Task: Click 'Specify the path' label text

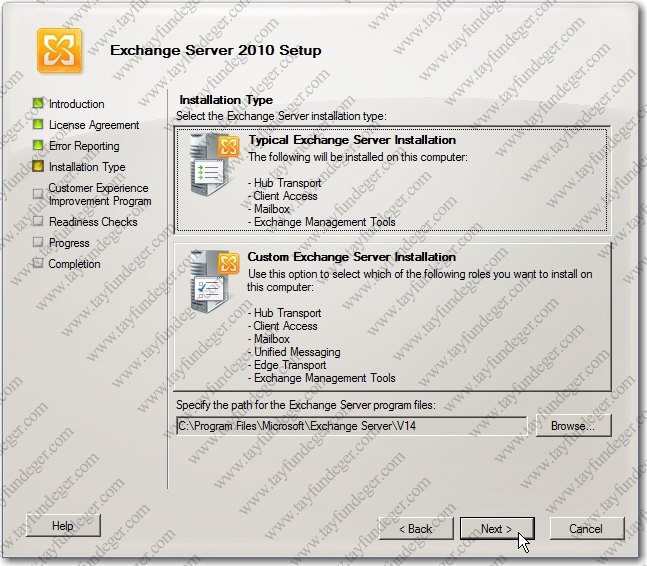Action: (306, 405)
